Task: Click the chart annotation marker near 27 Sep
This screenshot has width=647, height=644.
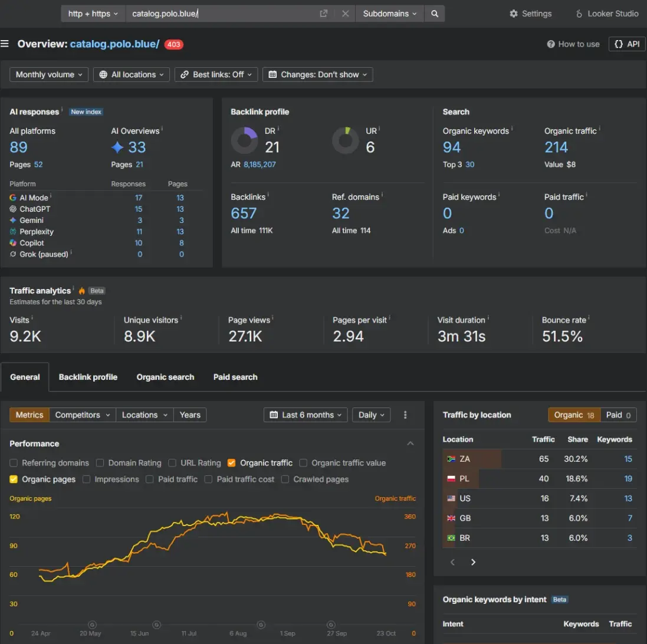Action: (x=330, y=625)
